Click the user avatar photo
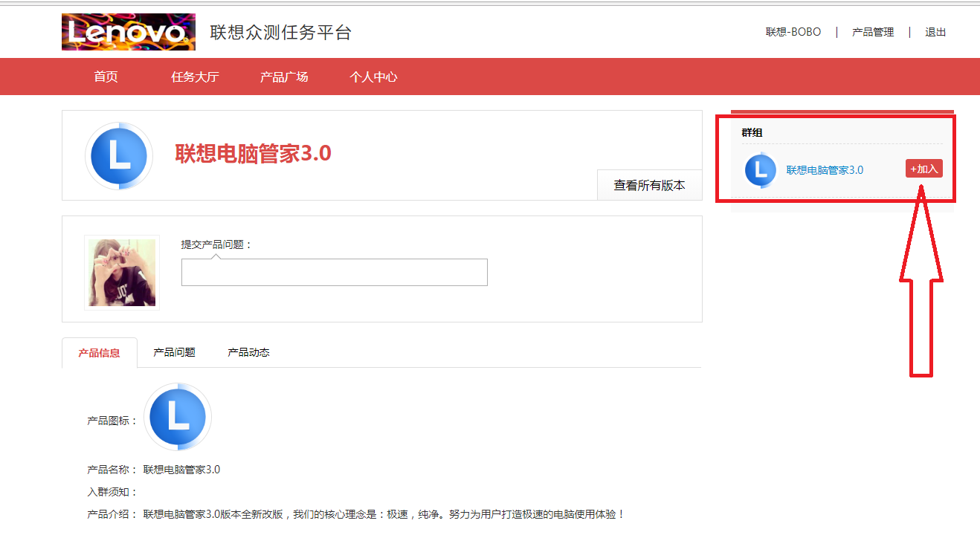The width and height of the screenshot is (980, 535). (x=122, y=273)
